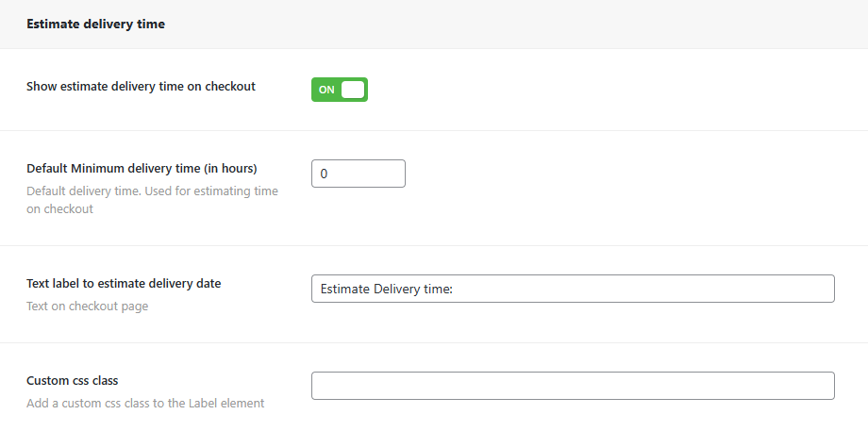Click the 0 value in the hours field
Screen dimensions: 868x431
pyautogui.click(x=325, y=174)
